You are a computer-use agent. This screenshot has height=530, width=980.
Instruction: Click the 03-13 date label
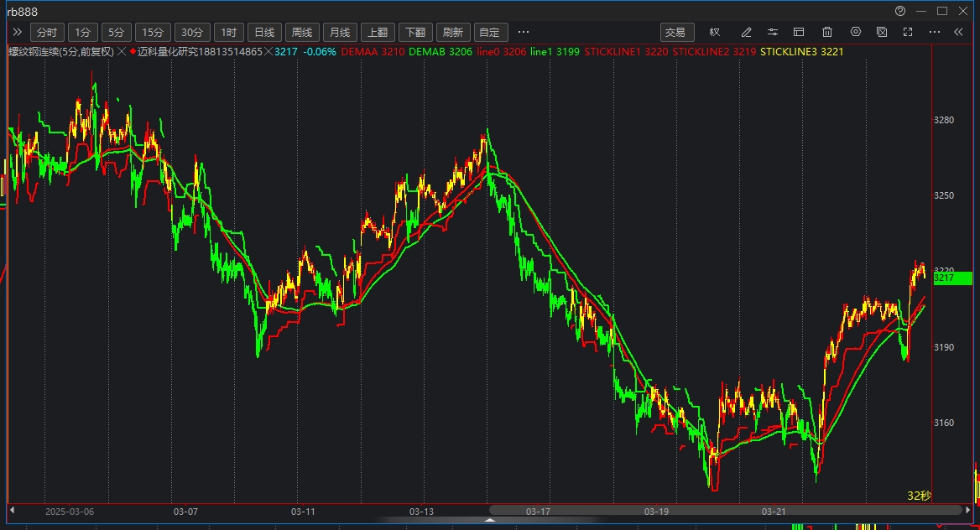point(421,512)
